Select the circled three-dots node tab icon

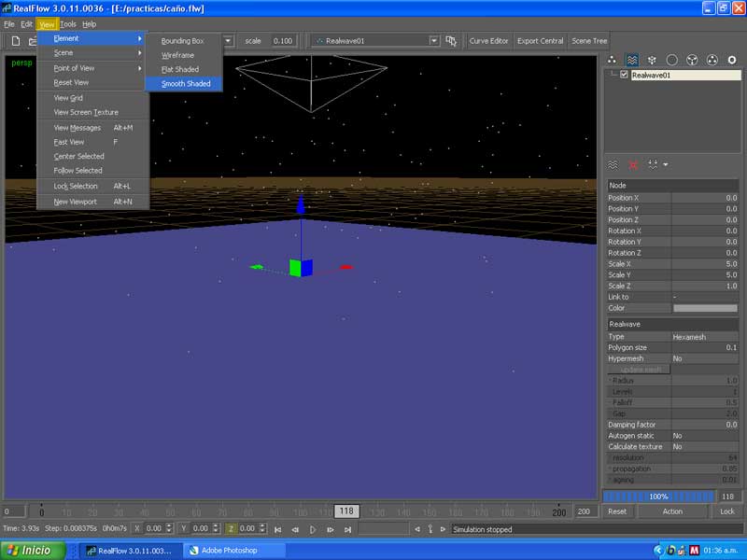(x=712, y=60)
